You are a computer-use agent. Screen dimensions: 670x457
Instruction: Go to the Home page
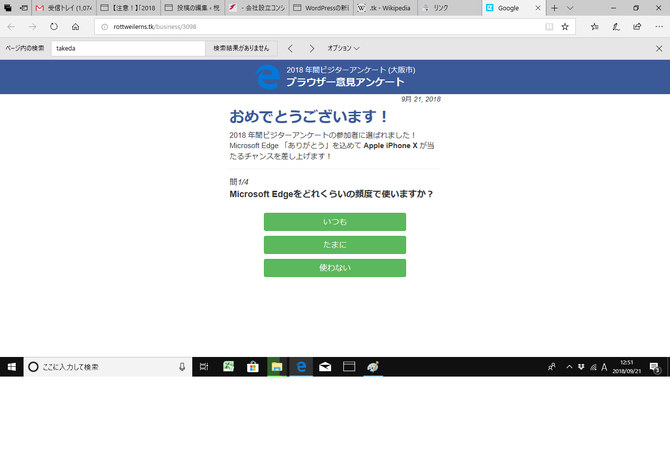[x=76, y=26]
